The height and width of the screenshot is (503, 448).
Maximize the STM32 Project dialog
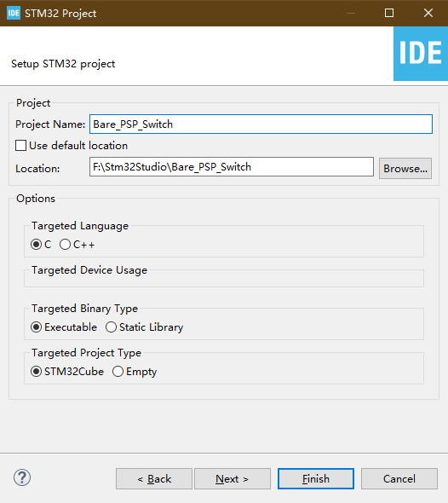click(389, 13)
